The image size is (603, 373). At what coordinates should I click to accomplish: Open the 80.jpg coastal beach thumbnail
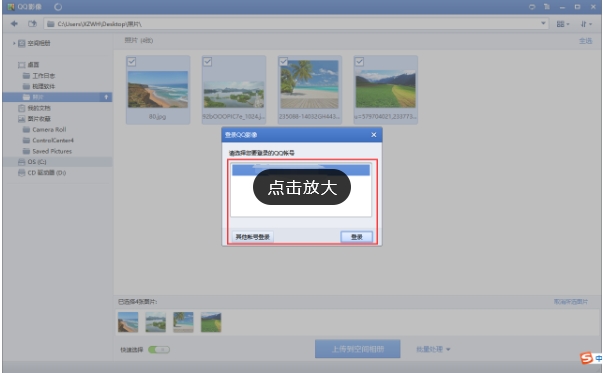(158, 89)
